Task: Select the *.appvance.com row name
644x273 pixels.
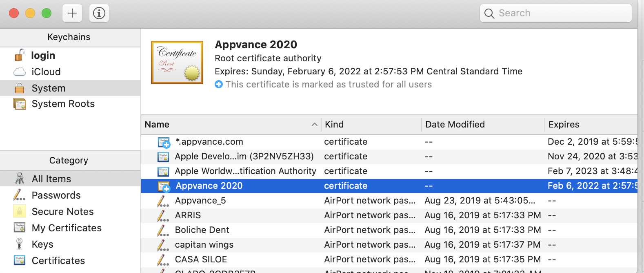Action: tap(209, 142)
